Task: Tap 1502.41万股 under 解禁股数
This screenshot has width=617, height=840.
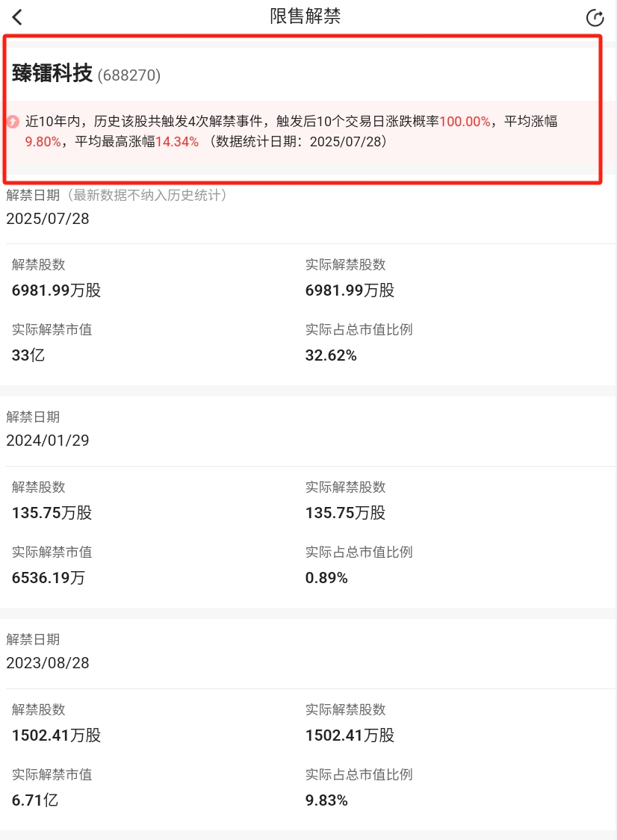Action: [56, 735]
